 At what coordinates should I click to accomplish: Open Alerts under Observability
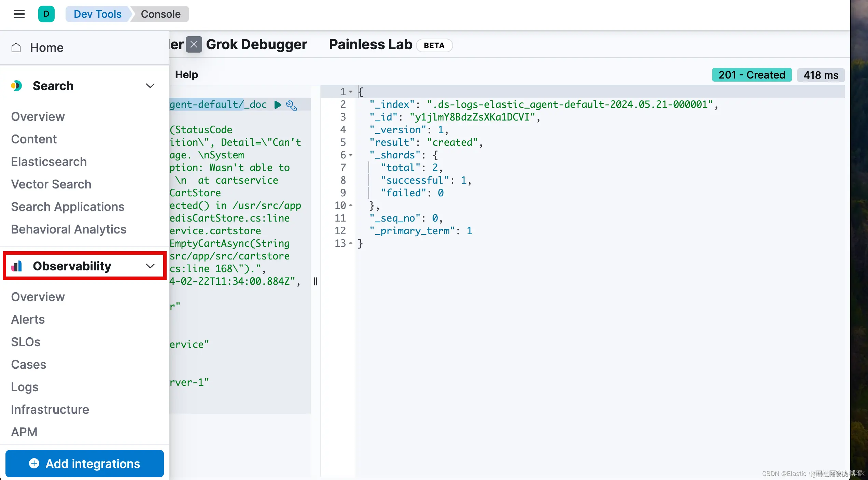pyautogui.click(x=28, y=319)
